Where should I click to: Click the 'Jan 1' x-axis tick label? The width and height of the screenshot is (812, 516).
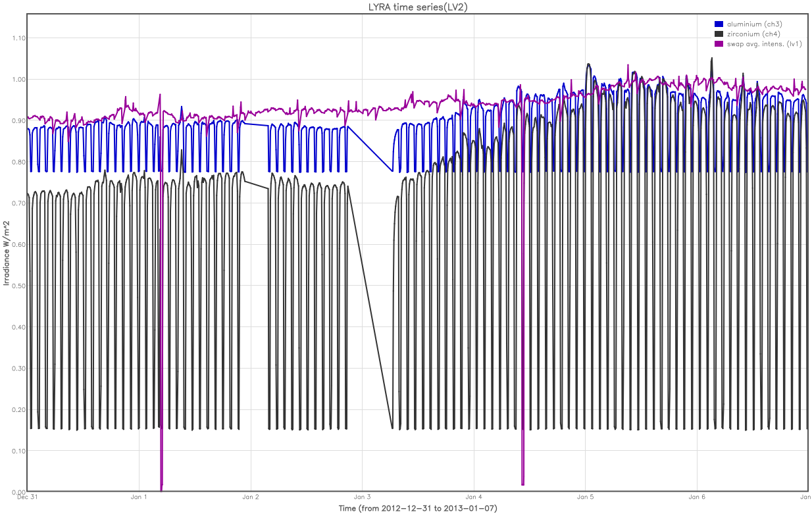coord(139,497)
